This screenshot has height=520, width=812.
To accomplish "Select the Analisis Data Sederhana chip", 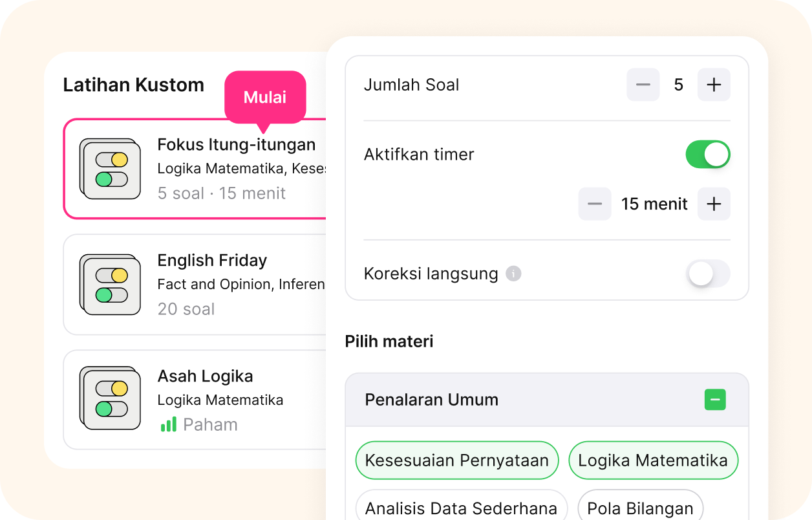I will [x=461, y=508].
